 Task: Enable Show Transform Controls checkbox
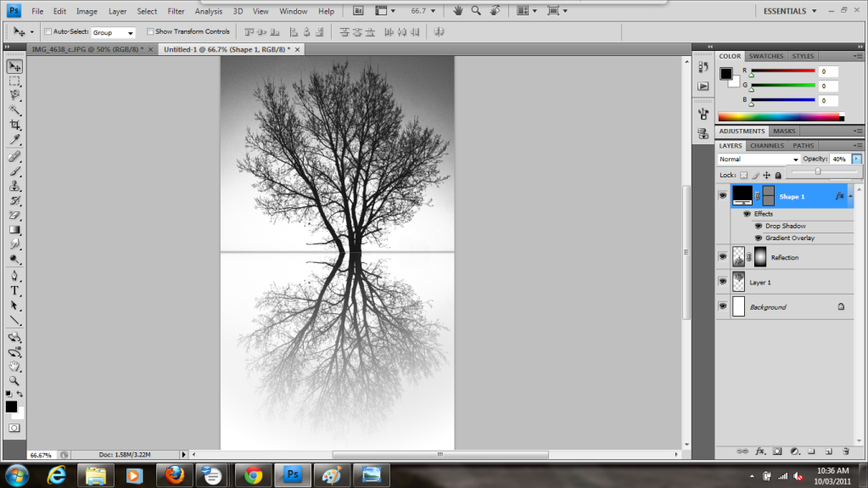tap(149, 31)
